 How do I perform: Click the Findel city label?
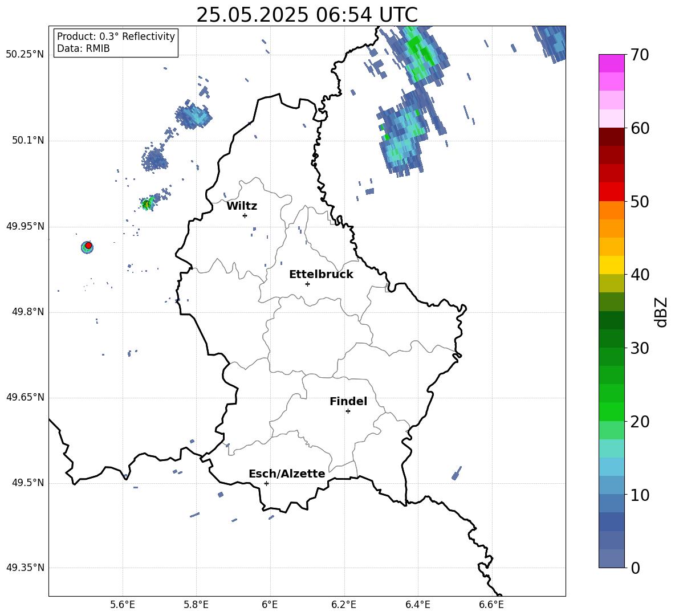click(x=348, y=401)
